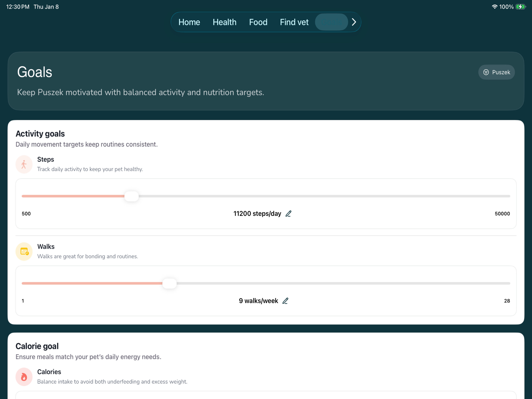Click the "Activity goals" heading
Screen dimensions: 532x399
click(x=40, y=134)
